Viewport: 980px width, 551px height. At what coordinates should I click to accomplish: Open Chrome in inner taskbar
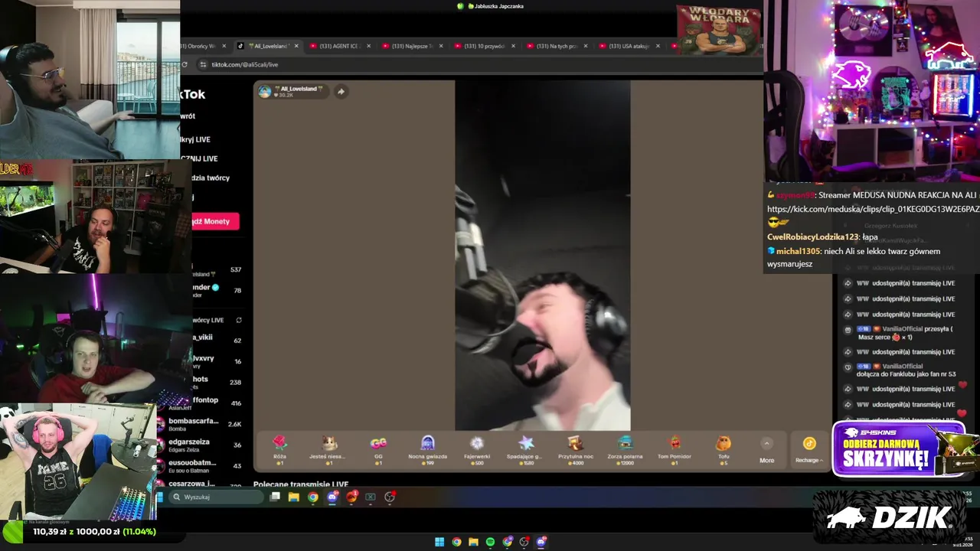click(x=313, y=497)
